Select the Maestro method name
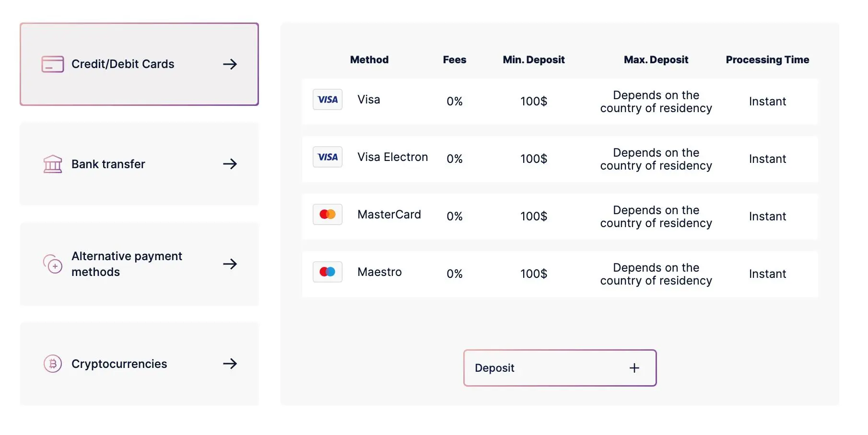868x435 pixels. pos(379,272)
